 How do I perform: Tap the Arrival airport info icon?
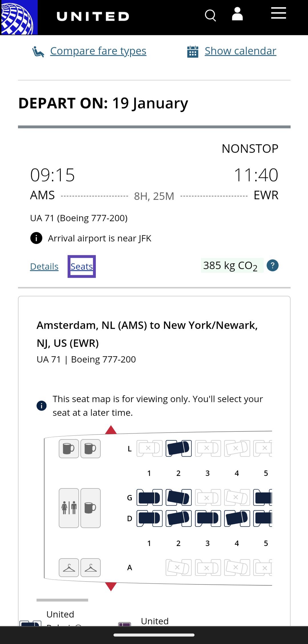pos(36,238)
